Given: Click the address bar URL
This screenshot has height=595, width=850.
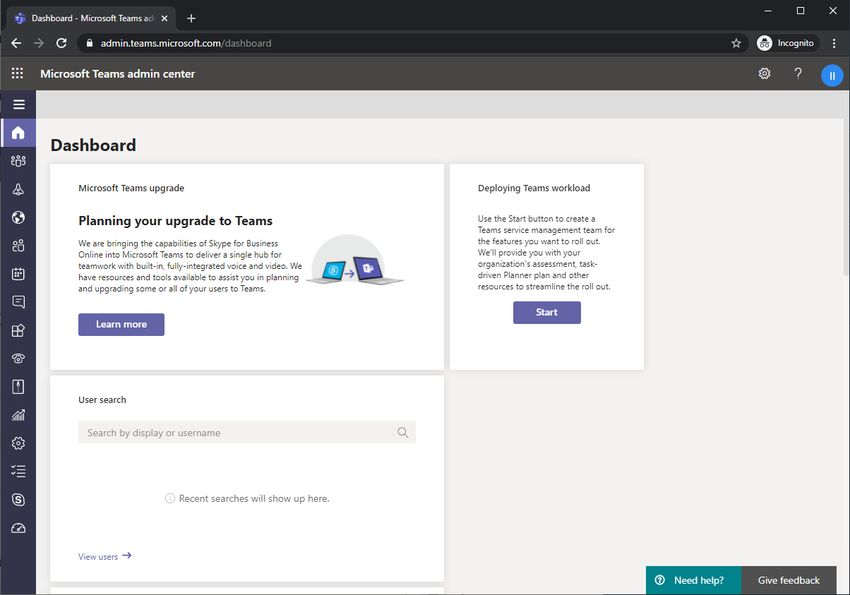Looking at the screenshot, I should click(185, 43).
